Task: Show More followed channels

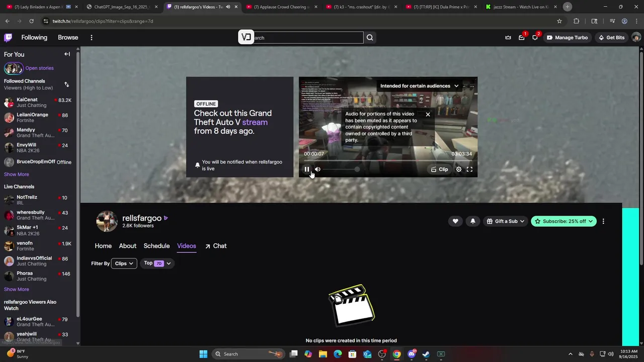Action: click(x=17, y=174)
